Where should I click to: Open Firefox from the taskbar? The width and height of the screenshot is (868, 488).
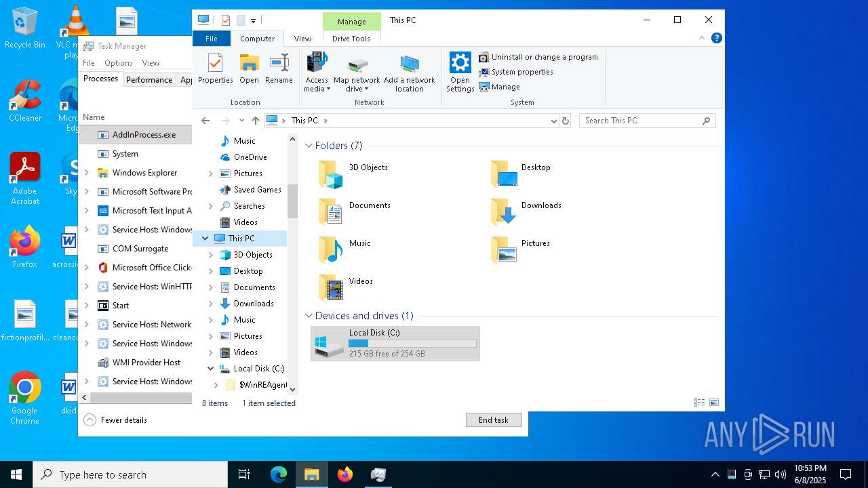tap(345, 474)
